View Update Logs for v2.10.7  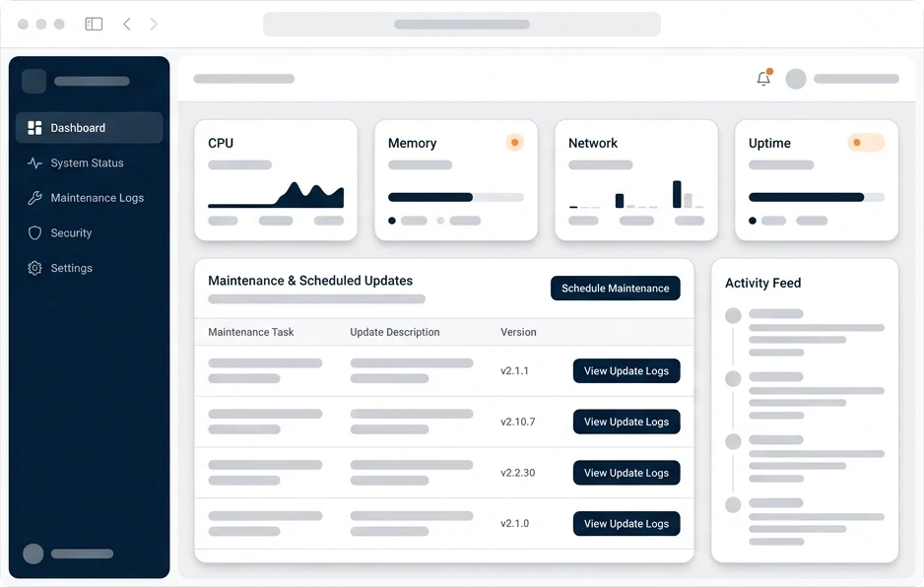627,422
